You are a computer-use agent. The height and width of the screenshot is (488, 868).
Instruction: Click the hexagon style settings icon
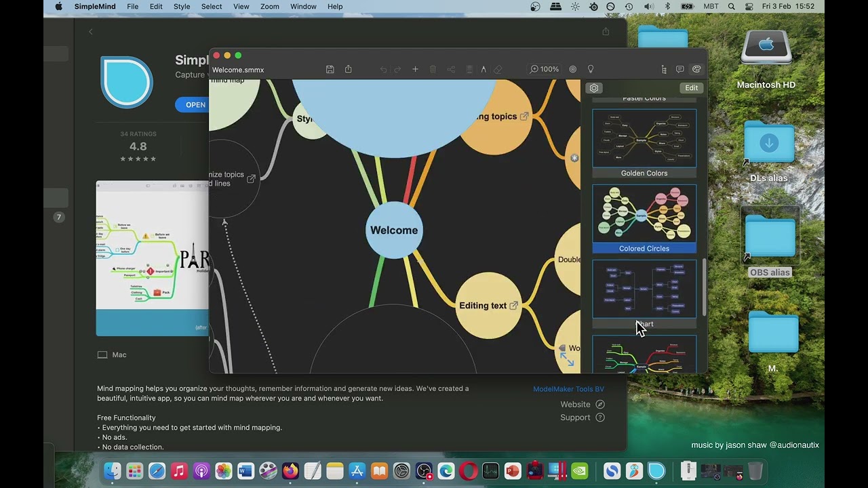coord(594,88)
